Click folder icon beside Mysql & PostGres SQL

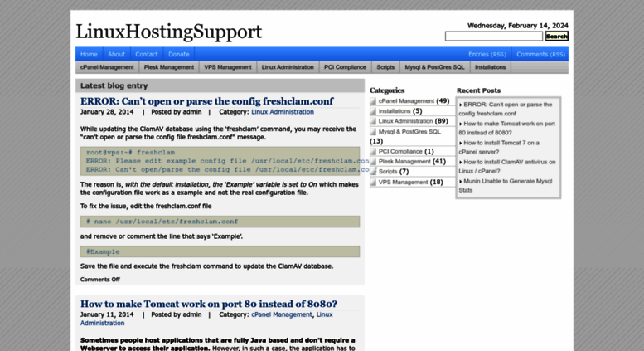[x=373, y=132]
